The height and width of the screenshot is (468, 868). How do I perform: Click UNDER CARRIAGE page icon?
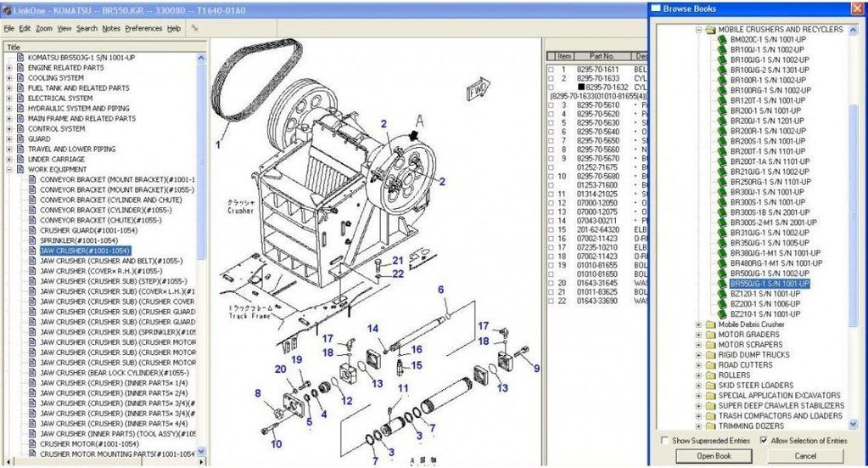click(x=20, y=159)
